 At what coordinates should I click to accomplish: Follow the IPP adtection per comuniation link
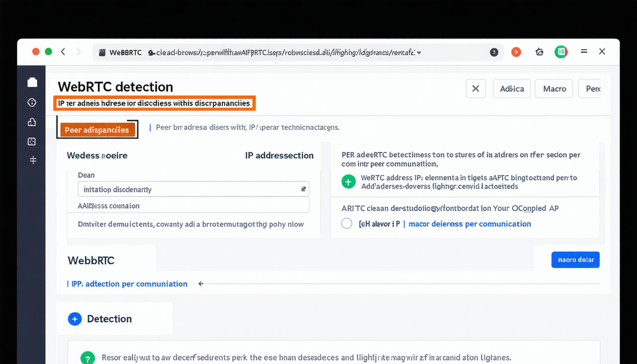127,283
